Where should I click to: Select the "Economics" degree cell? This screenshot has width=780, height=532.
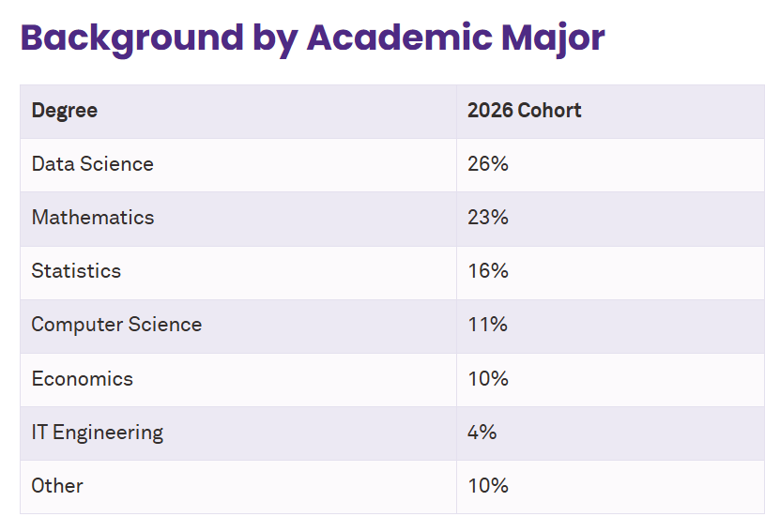pos(83,379)
